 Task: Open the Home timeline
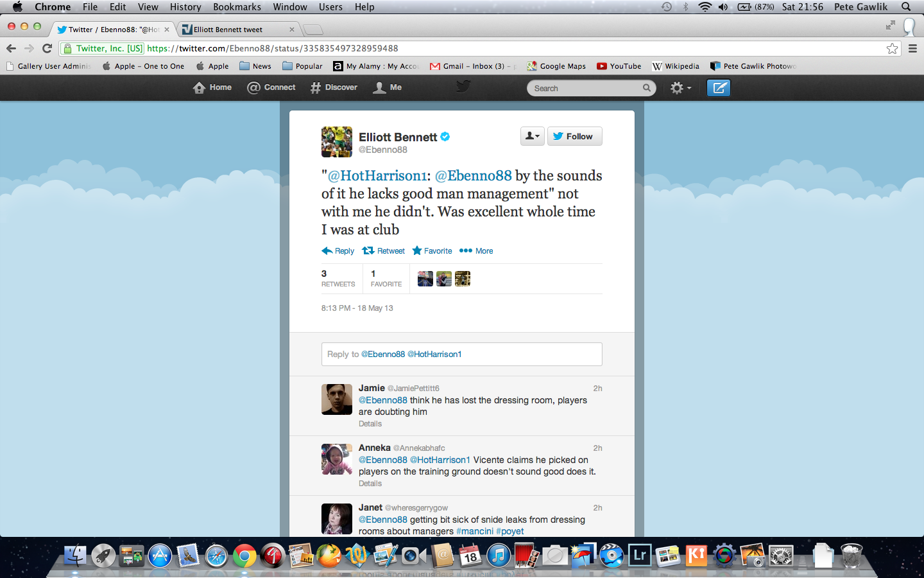tap(212, 87)
